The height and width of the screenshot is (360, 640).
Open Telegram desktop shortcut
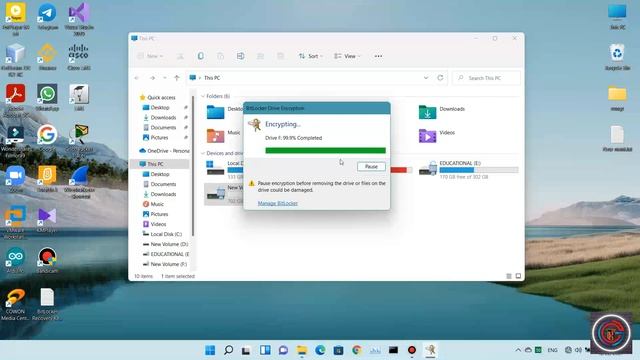tap(47, 17)
